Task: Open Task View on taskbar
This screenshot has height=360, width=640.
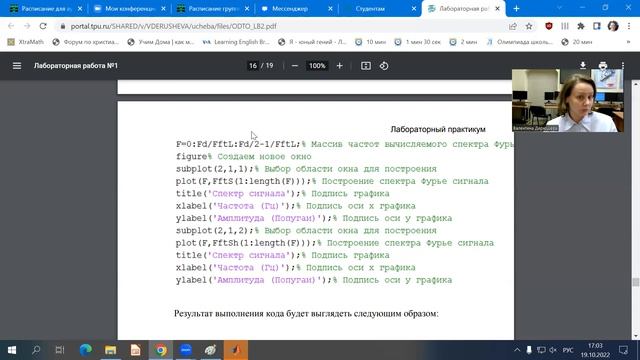Action: 60,350
